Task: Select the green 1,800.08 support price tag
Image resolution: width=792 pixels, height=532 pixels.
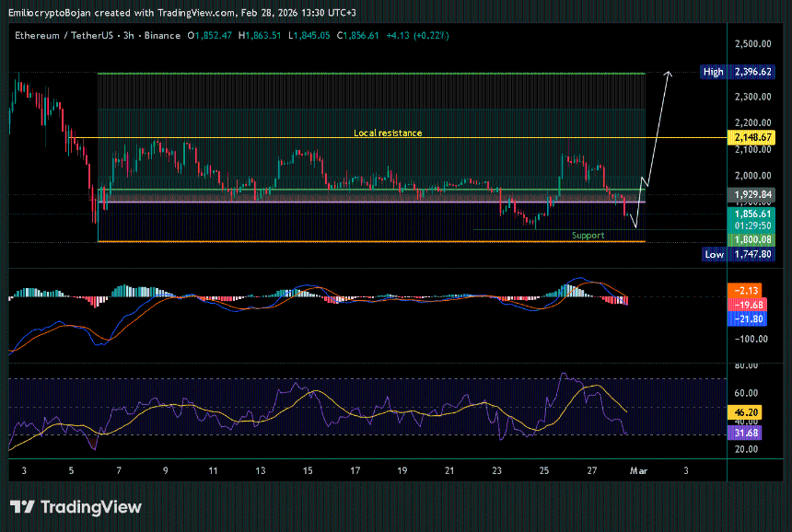Action: (x=752, y=239)
